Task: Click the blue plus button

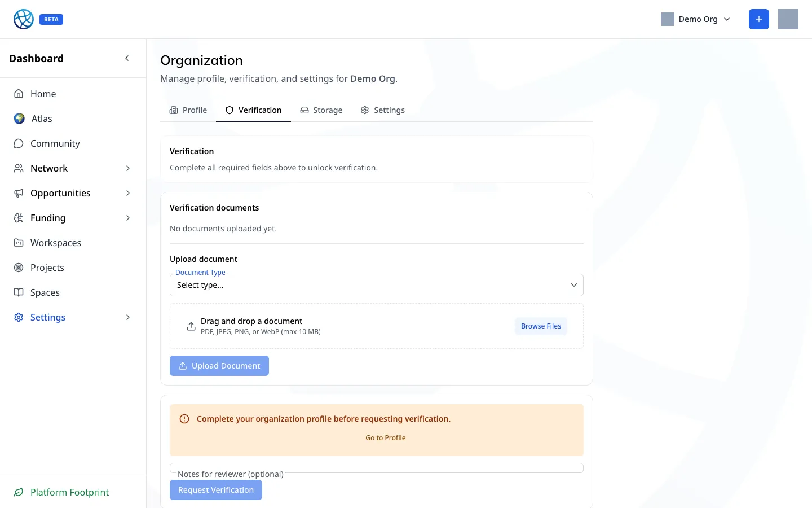Action: (x=759, y=19)
